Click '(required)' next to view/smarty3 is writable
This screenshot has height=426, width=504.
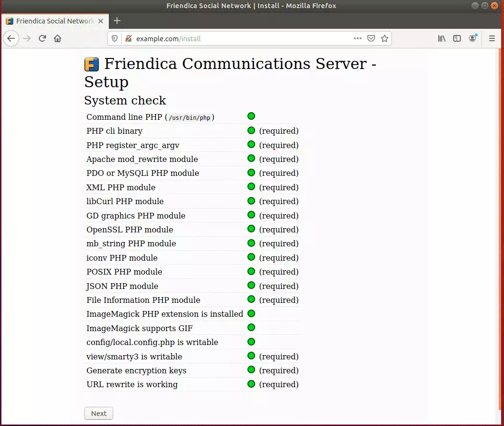point(279,357)
